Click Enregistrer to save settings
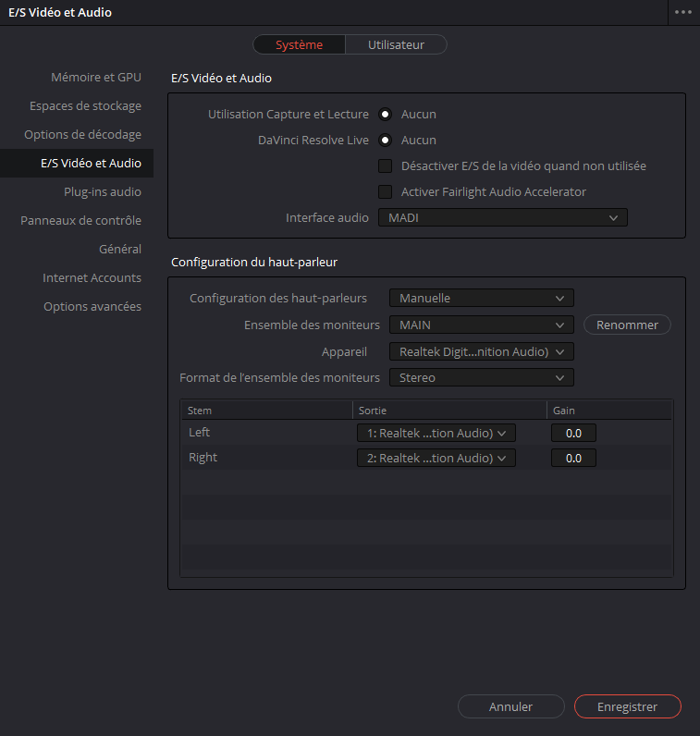This screenshot has width=700, height=736. 627,706
